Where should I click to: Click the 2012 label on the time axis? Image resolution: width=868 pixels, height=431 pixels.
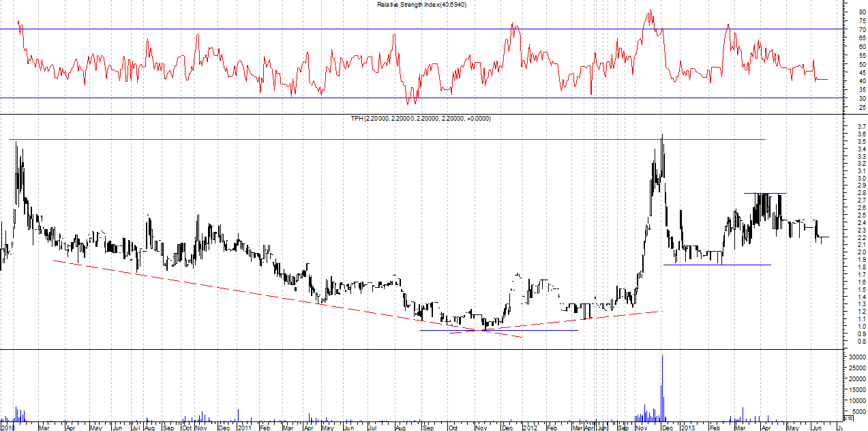pyautogui.click(x=530, y=428)
